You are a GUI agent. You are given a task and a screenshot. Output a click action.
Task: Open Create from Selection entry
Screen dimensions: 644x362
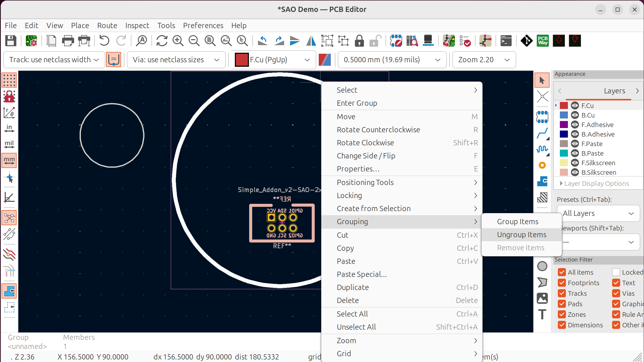[x=402, y=209]
